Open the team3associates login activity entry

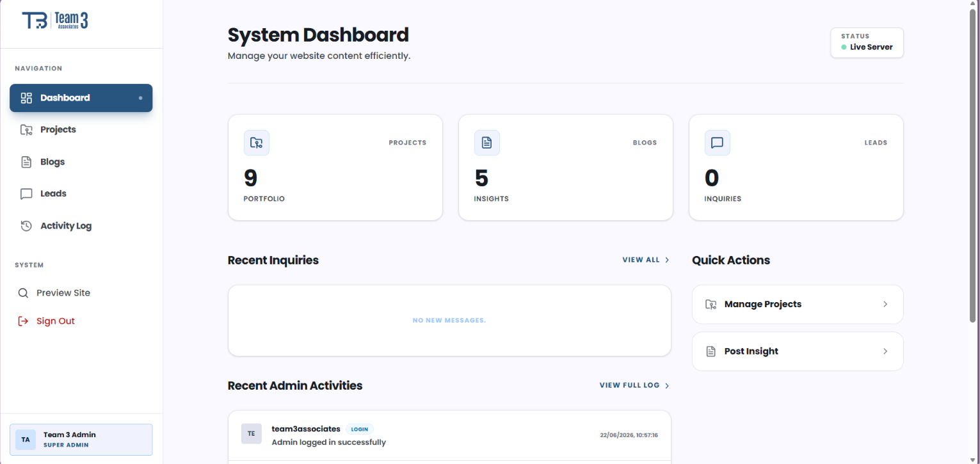(x=449, y=435)
